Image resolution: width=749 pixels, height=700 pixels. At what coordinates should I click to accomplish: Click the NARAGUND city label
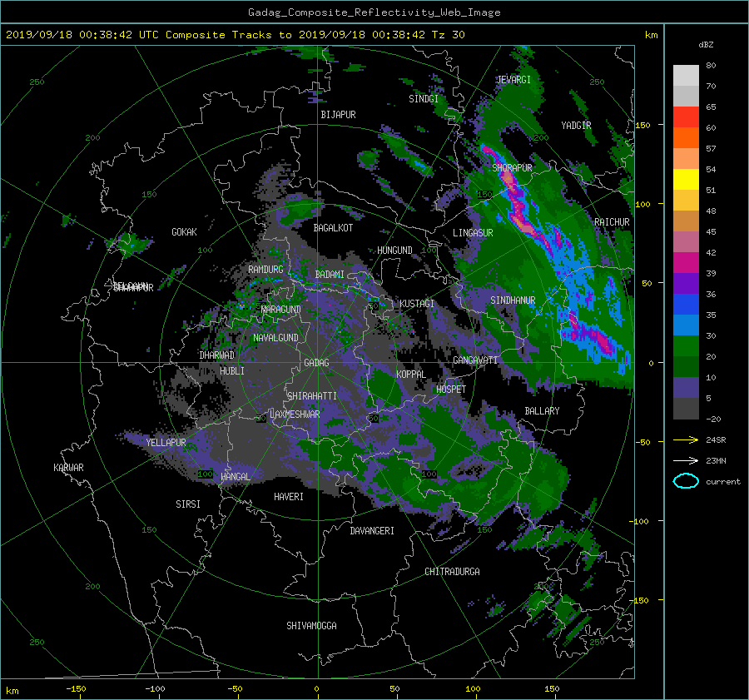pos(281,309)
